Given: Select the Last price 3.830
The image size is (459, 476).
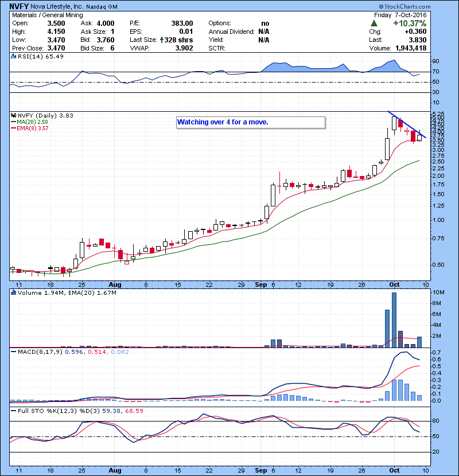Looking at the screenshot, I should (417, 40).
